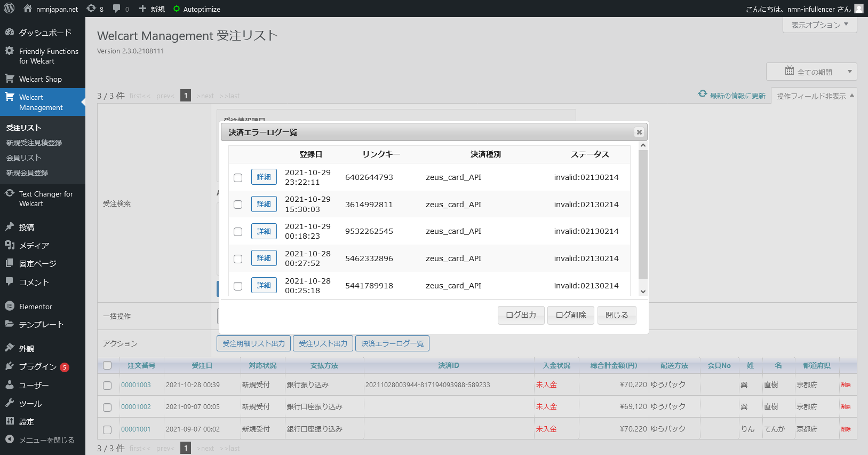
Task: Open 詳細 for 2021-10-29 15:30:03 log
Action: 264,204
